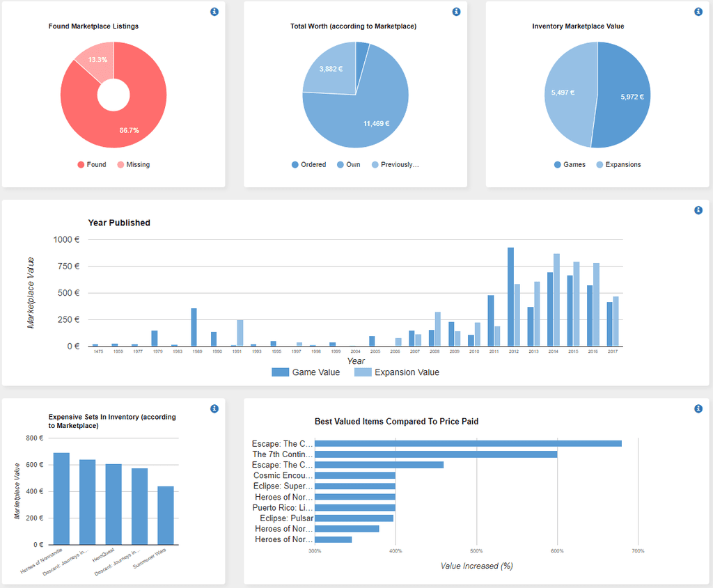Click the 800 € axis label in Expensive Sets
Viewport: 713px width, 588px height.
click(x=35, y=438)
